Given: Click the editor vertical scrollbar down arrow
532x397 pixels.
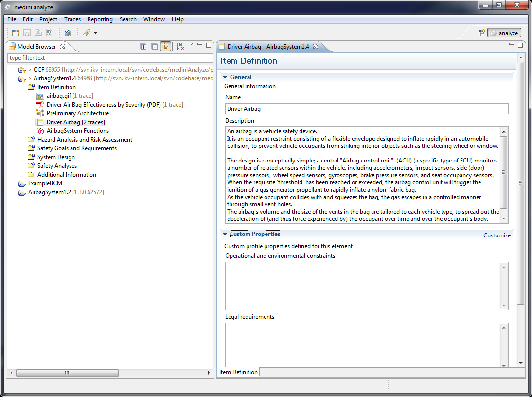Looking at the screenshot, I should click(521, 363).
